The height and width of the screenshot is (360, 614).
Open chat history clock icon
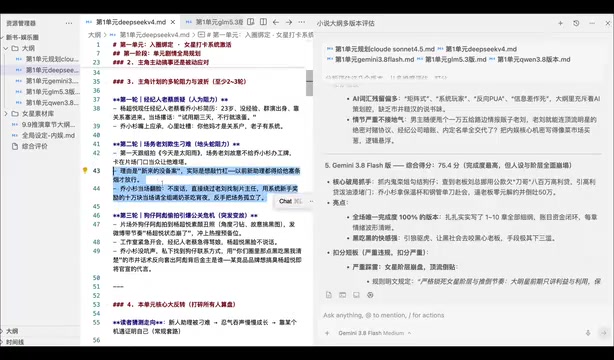pyautogui.click(x=576, y=23)
